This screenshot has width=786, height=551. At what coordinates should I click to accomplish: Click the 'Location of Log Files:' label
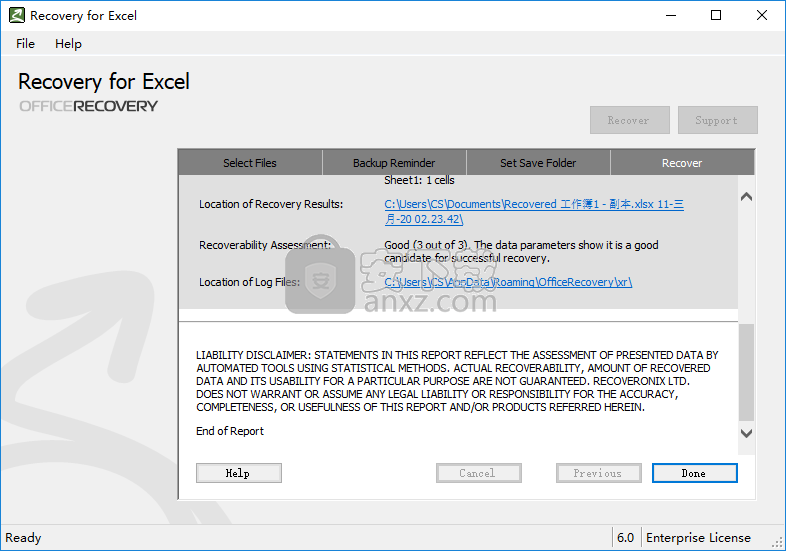[250, 282]
